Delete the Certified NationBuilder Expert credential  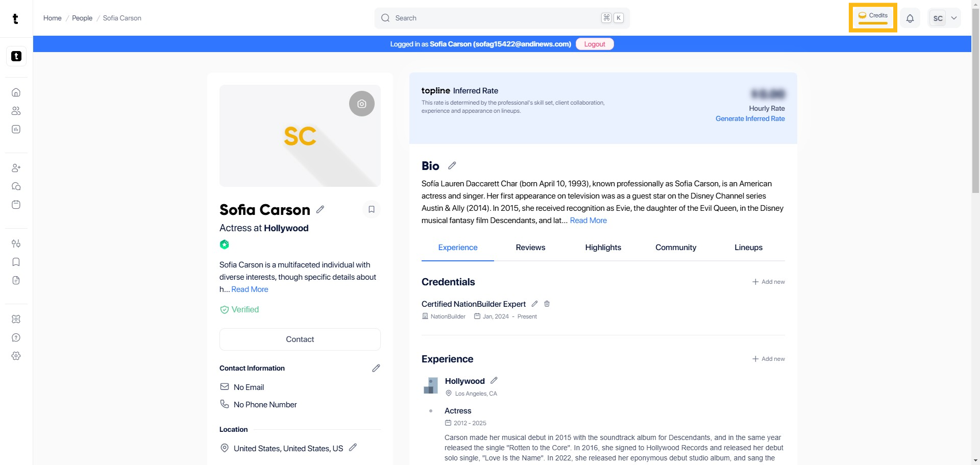click(x=547, y=304)
